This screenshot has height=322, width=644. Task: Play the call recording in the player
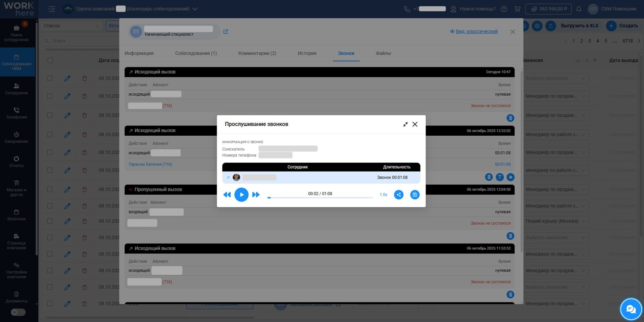point(241,195)
